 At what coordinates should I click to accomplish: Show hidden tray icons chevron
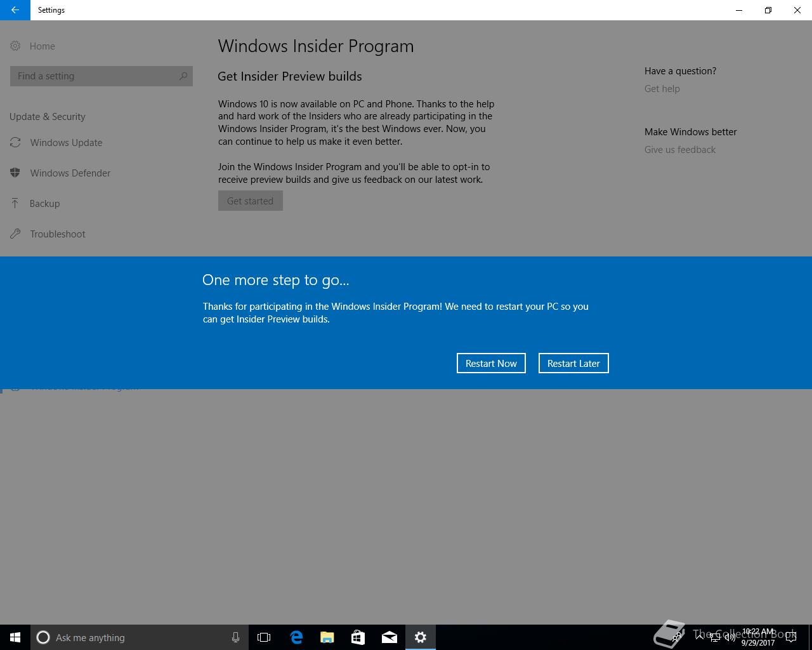click(700, 637)
